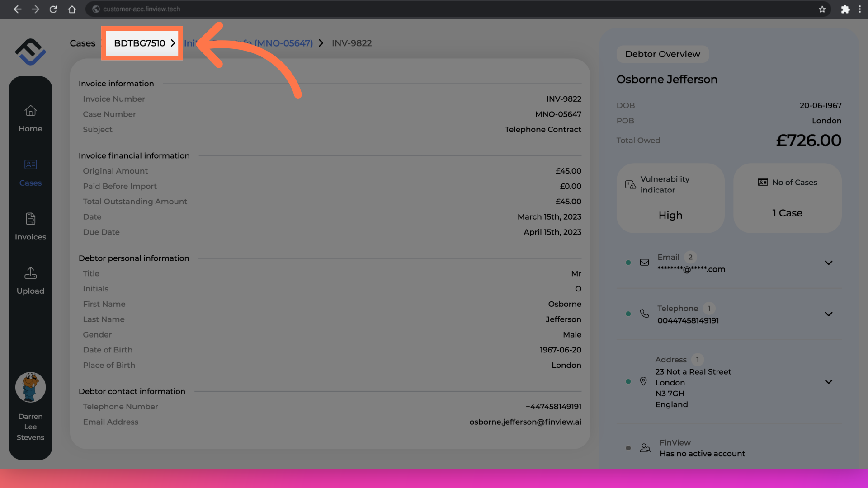This screenshot has width=868, height=488.
Task: Select the Cases tab in navigation
Action: 30,183
